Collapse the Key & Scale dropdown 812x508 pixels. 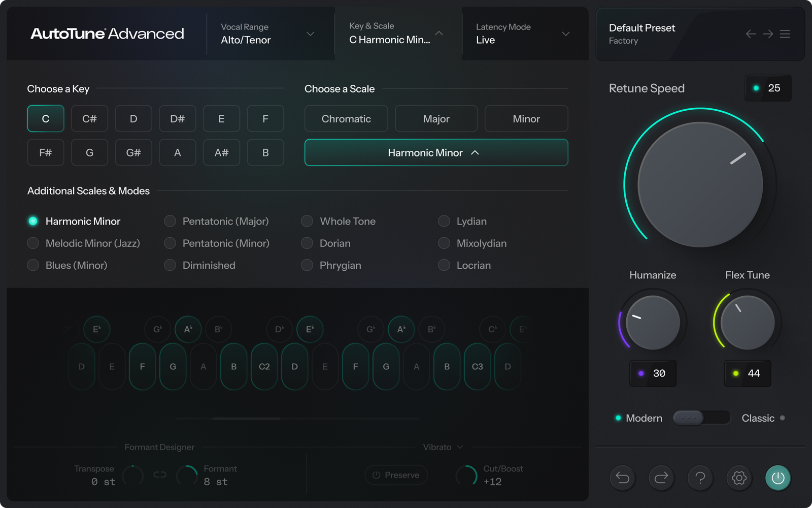[439, 34]
